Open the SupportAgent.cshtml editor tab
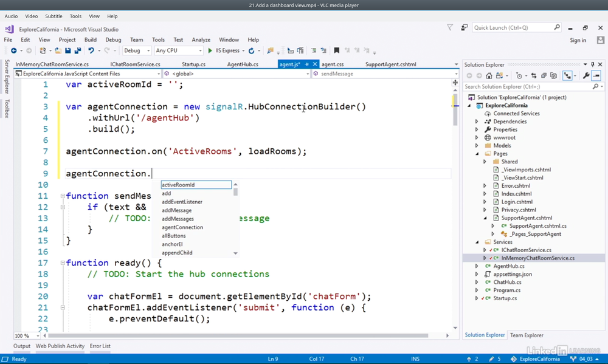The width and height of the screenshot is (608, 364). point(390,64)
